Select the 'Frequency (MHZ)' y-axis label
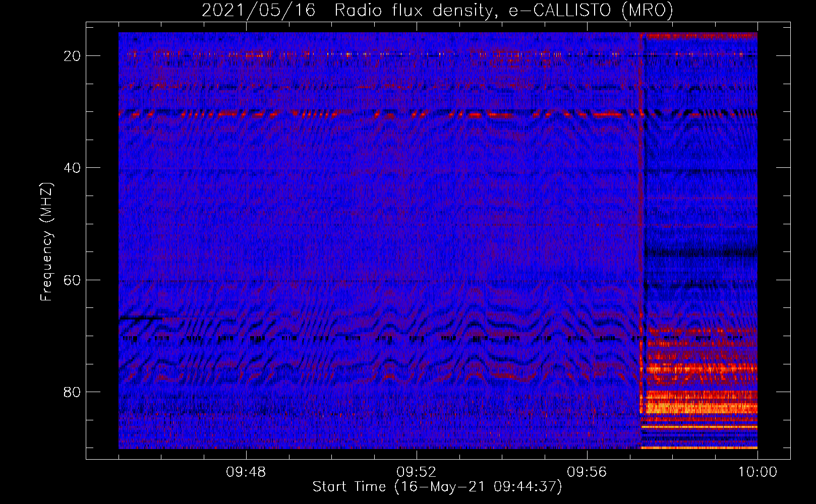 pos(46,242)
